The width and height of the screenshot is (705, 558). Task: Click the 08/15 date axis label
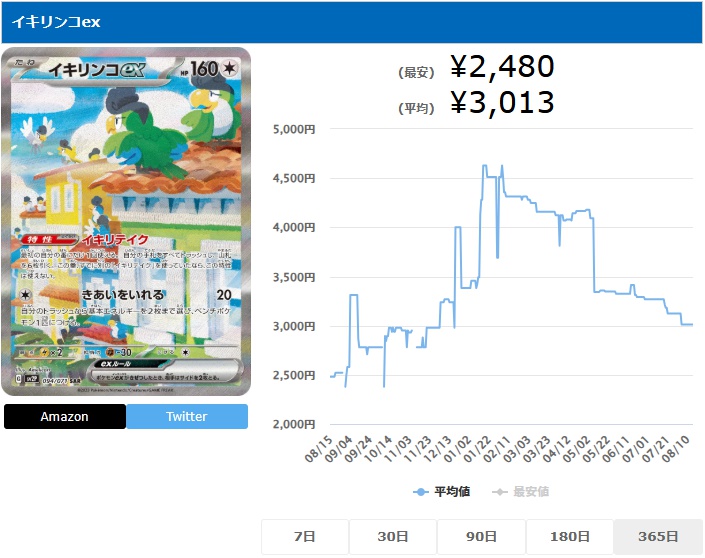318,449
